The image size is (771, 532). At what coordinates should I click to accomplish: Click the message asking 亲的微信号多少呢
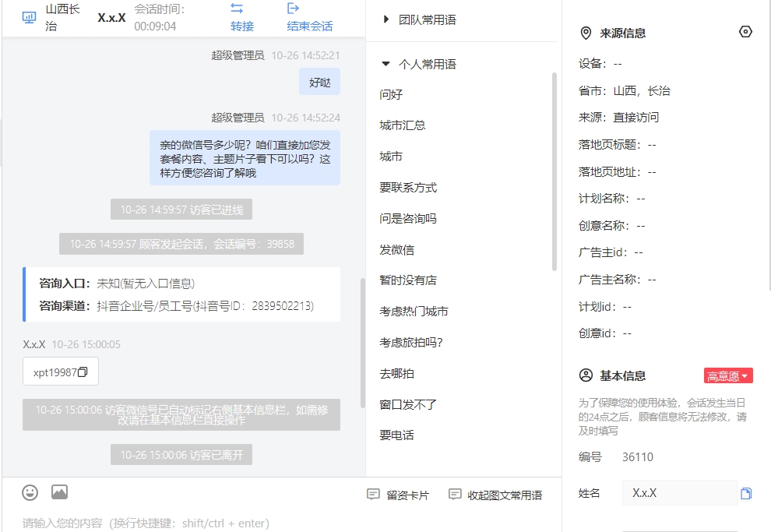pyautogui.click(x=245, y=158)
